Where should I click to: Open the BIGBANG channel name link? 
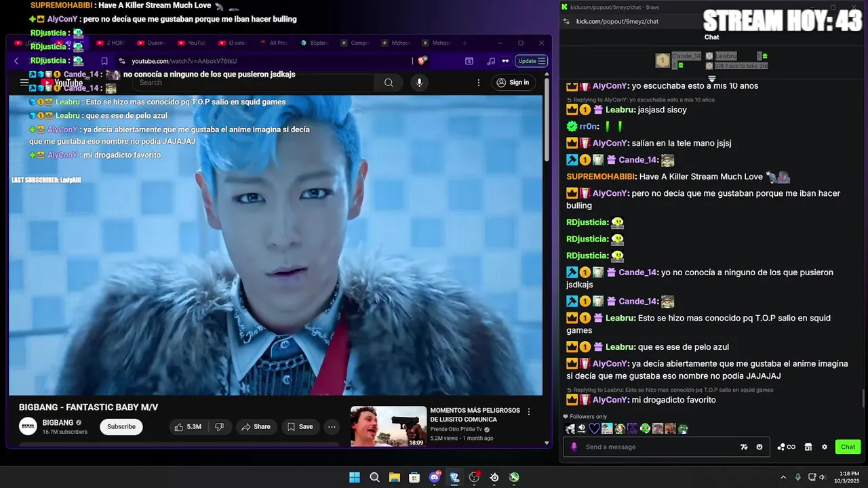(58, 422)
